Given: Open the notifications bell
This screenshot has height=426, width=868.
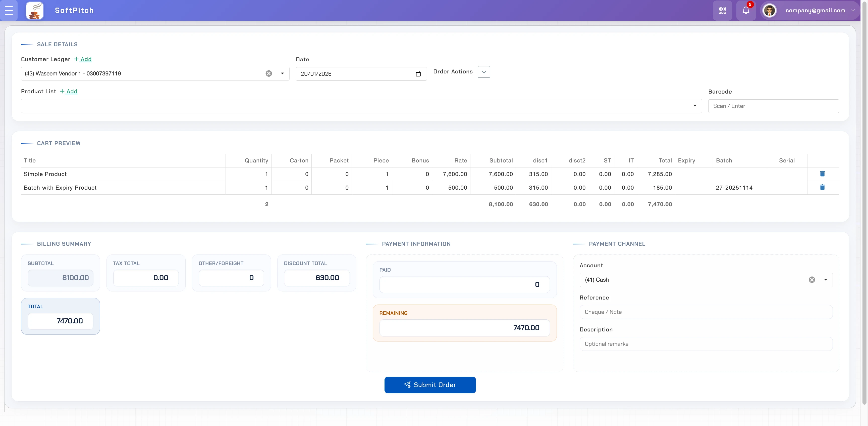Looking at the screenshot, I should (746, 11).
